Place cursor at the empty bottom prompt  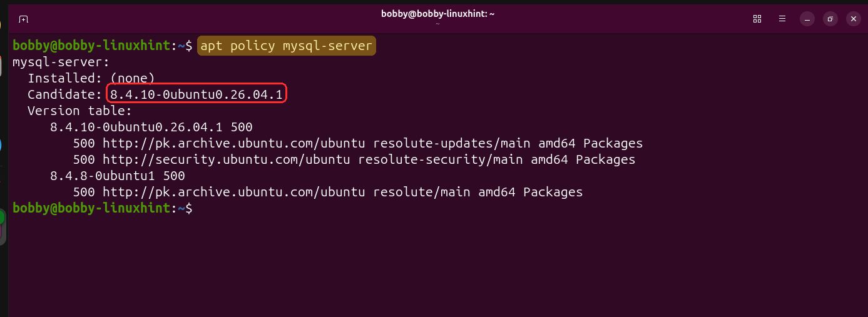[202, 208]
